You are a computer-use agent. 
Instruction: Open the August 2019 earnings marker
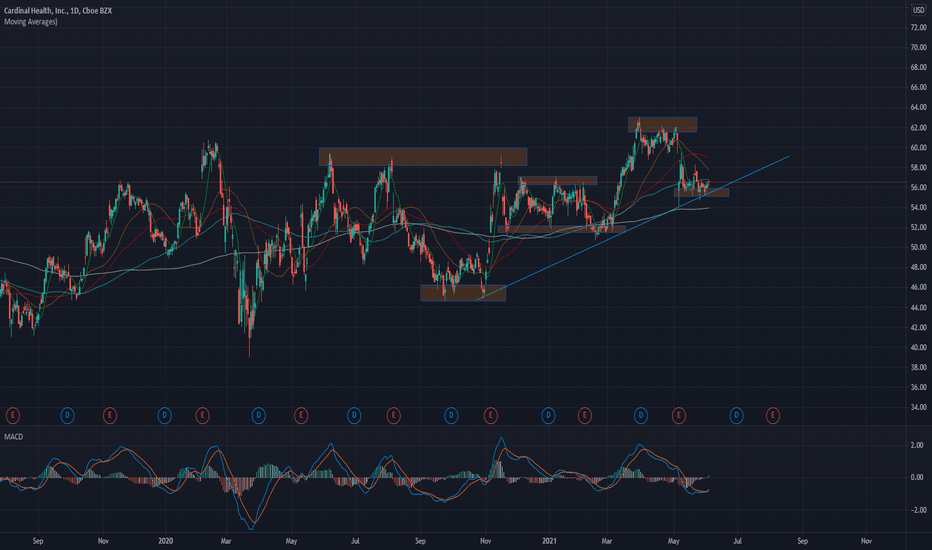click(x=12, y=415)
